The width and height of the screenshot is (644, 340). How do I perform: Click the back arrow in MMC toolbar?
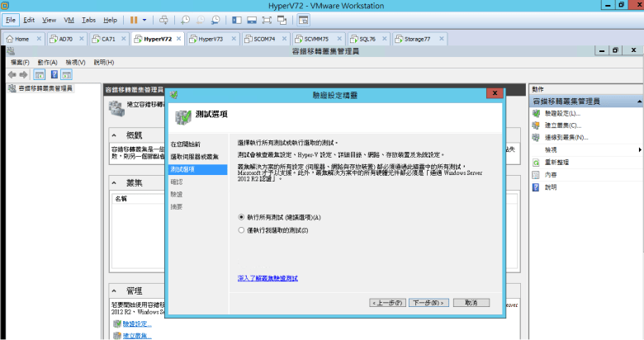[12, 74]
